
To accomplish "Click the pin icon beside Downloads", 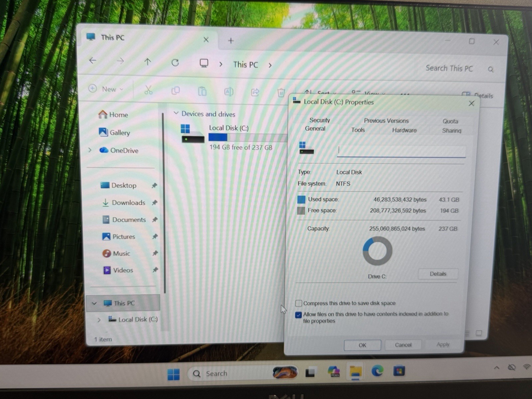I will [155, 202].
